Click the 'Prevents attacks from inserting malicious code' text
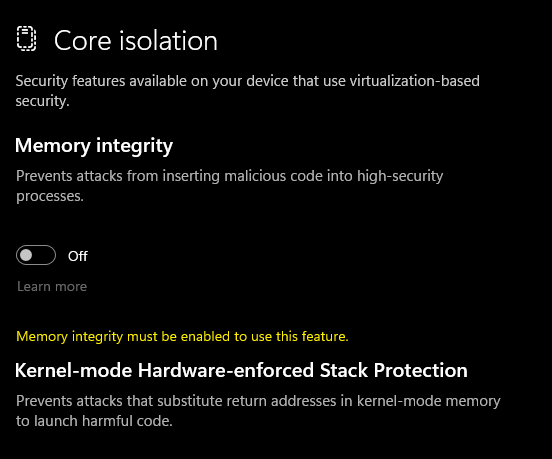The image size is (552, 459). (230, 176)
